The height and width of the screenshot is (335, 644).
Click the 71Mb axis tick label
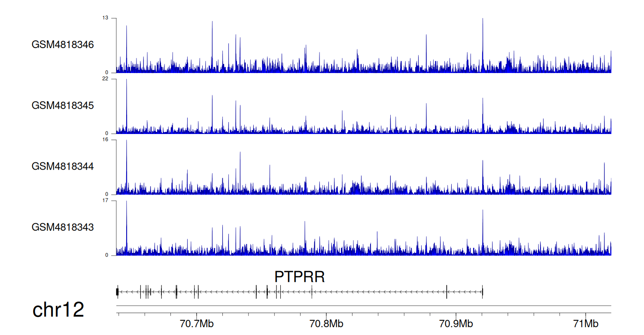(586, 323)
